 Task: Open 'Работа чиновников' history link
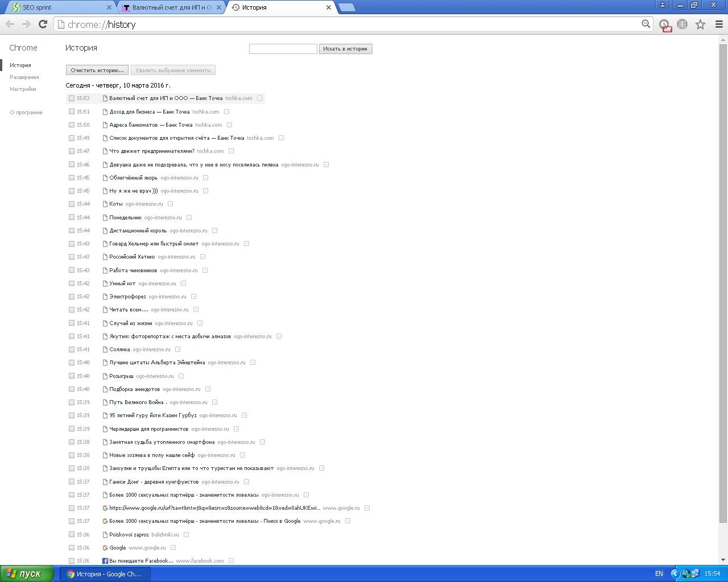[x=133, y=271]
